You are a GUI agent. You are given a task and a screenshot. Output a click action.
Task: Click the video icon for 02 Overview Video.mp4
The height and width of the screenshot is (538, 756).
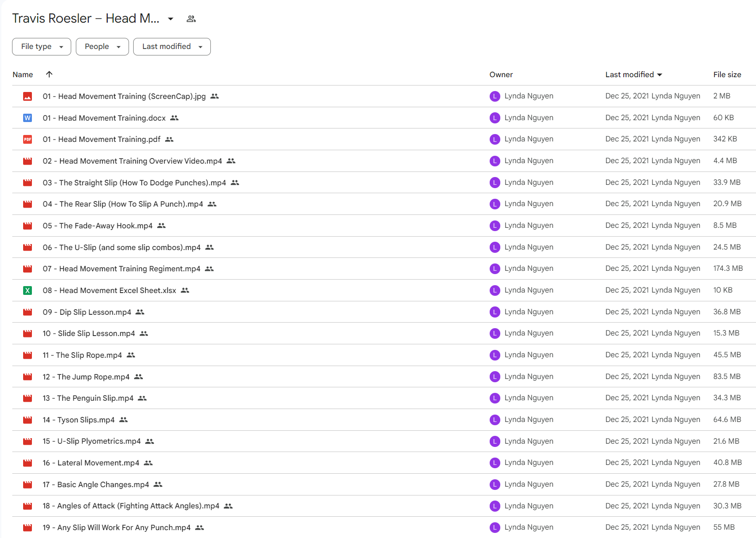click(x=28, y=161)
